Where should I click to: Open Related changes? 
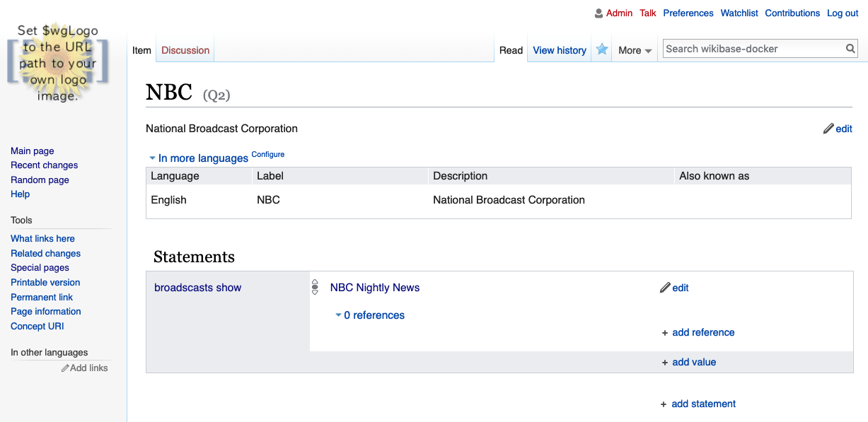click(46, 253)
